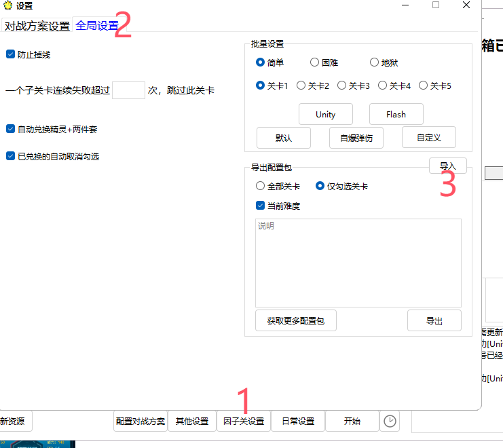Toggle 已兑换的自动取消勾选 checkbox
This screenshot has width=503, height=448.
tap(10, 156)
